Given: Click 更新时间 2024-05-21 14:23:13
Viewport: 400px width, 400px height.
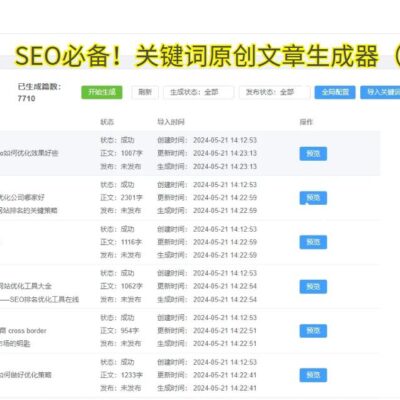Looking at the screenshot, I should tap(207, 153).
